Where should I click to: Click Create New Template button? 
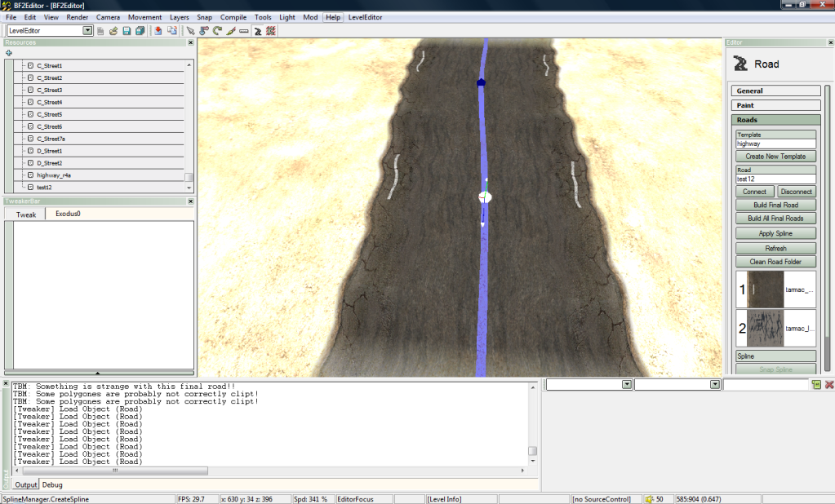tap(775, 157)
